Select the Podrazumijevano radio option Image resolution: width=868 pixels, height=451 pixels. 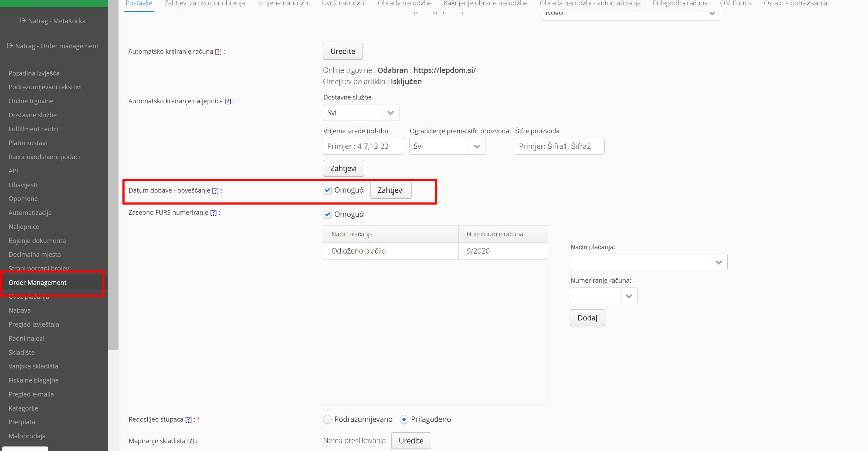tap(327, 419)
